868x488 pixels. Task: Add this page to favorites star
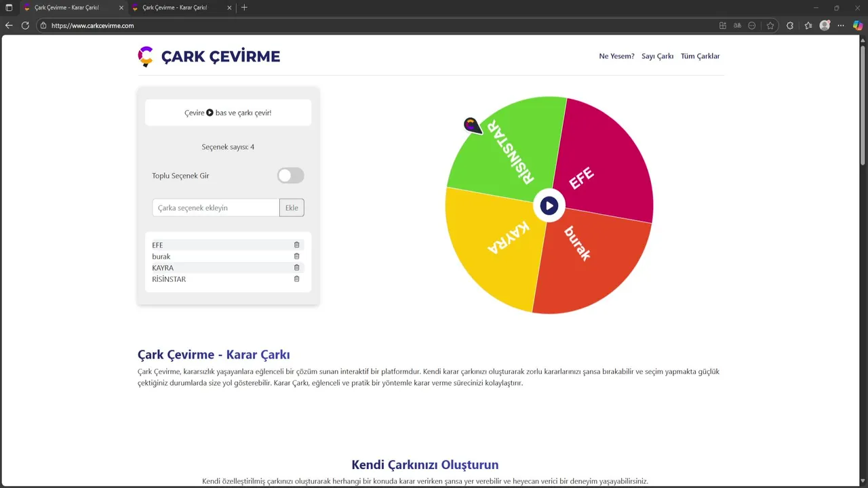pyautogui.click(x=770, y=26)
